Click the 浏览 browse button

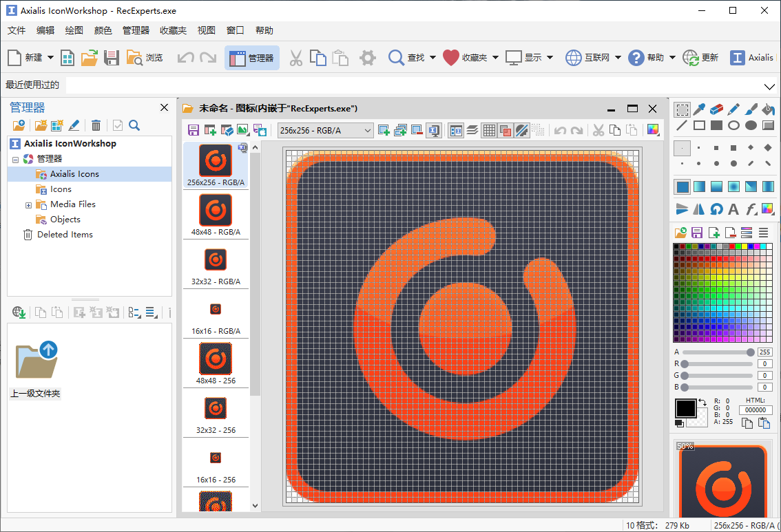[x=145, y=58]
